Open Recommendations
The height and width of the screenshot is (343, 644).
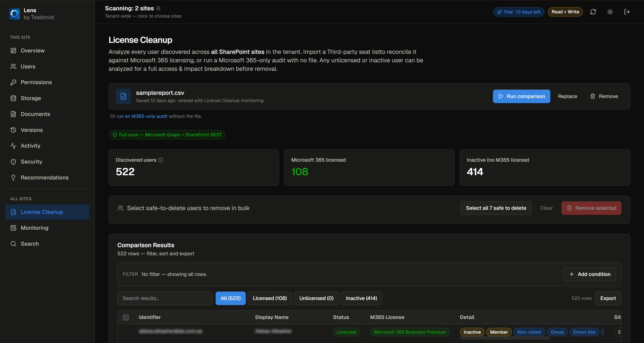pyautogui.click(x=47, y=178)
